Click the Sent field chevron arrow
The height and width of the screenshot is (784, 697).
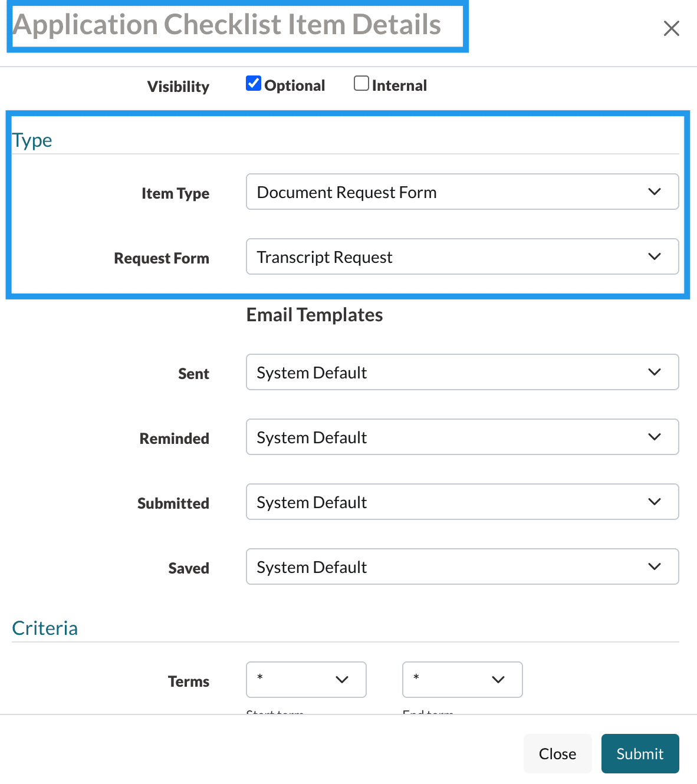pyautogui.click(x=655, y=373)
